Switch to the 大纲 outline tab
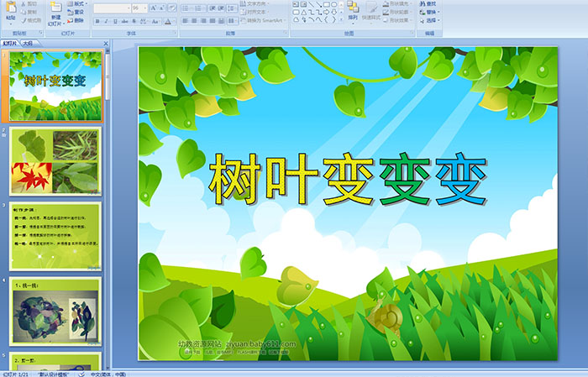The width and height of the screenshot is (588, 377). pyautogui.click(x=28, y=42)
